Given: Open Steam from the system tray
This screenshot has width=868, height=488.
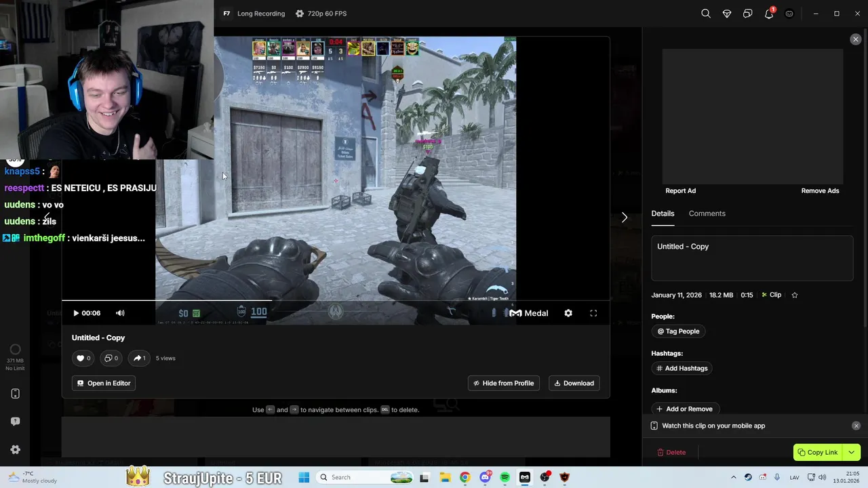Looking at the screenshot, I should [748, 477].
